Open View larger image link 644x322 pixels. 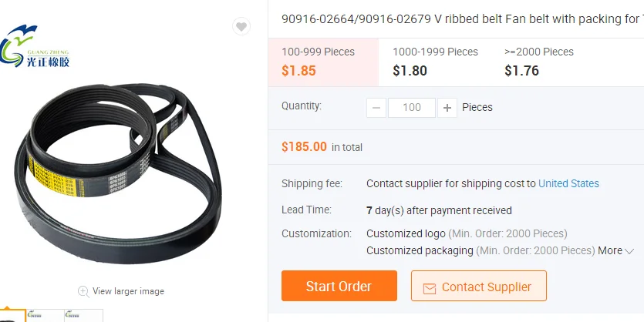point(128,291)
